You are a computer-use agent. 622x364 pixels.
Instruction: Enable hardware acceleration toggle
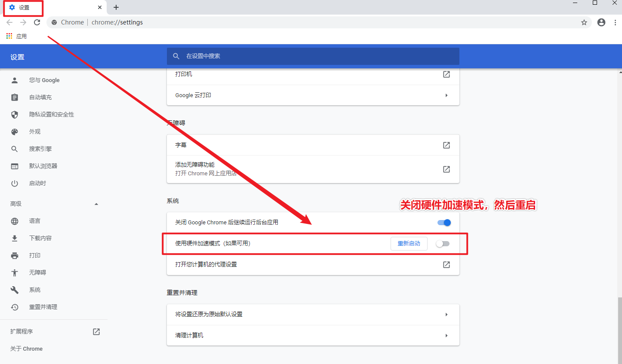pyautogui.click(x=443, y=244)
